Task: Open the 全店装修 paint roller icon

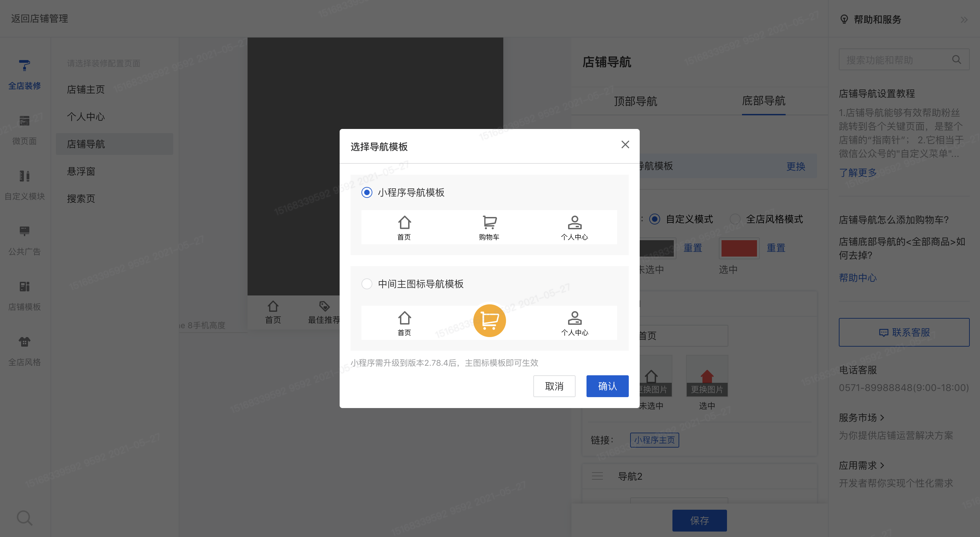Action: coord(24,66)
